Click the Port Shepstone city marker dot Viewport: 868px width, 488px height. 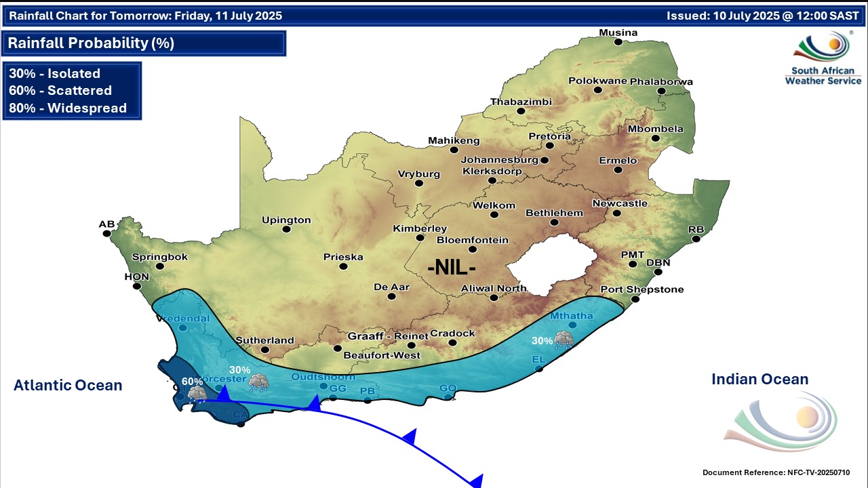tap(635, 299)
